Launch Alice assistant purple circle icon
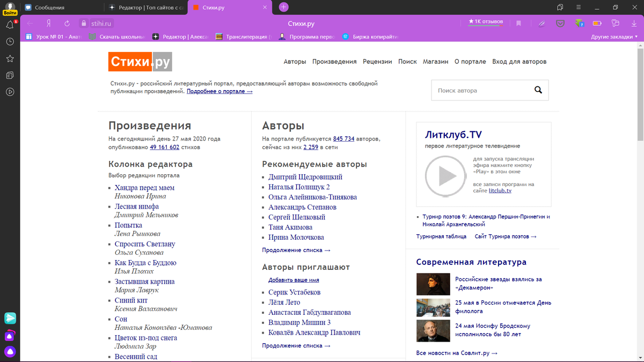 [x=10, y=352]
